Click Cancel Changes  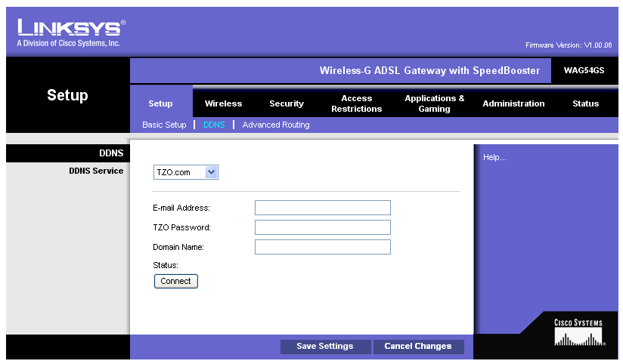click(x=418, y=346)
